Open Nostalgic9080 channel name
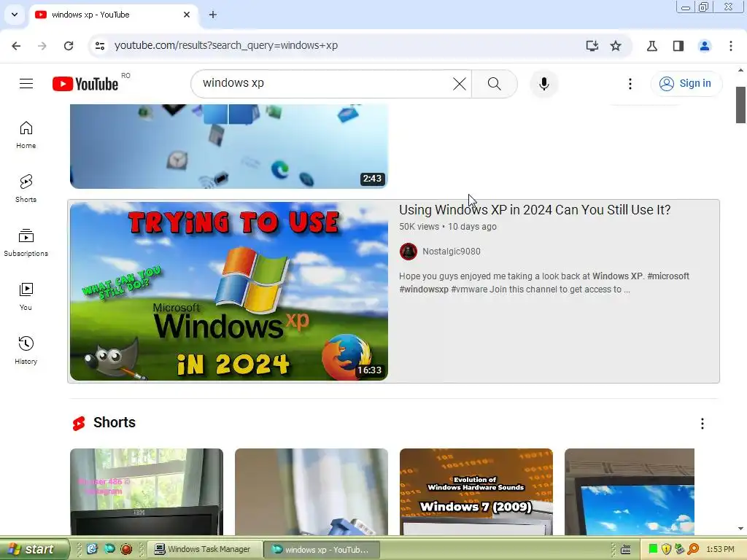 pyautogui.click(x=451, y=252)
